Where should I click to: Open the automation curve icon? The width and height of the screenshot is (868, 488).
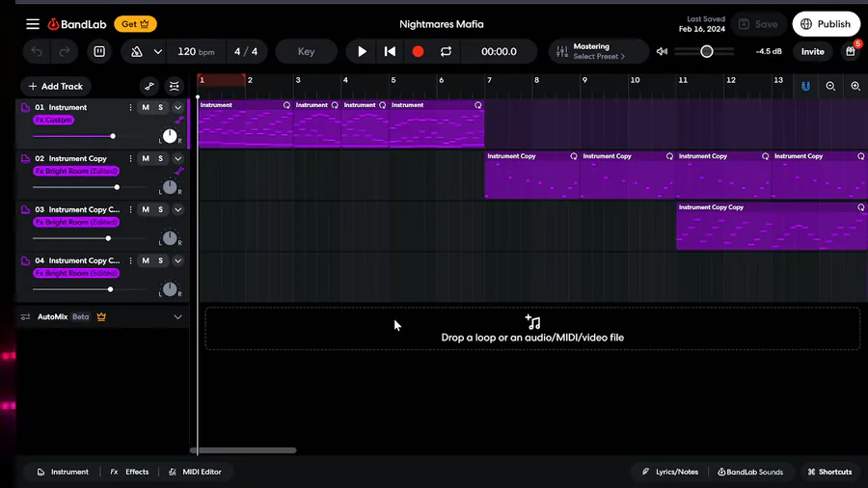coord(149,86)
